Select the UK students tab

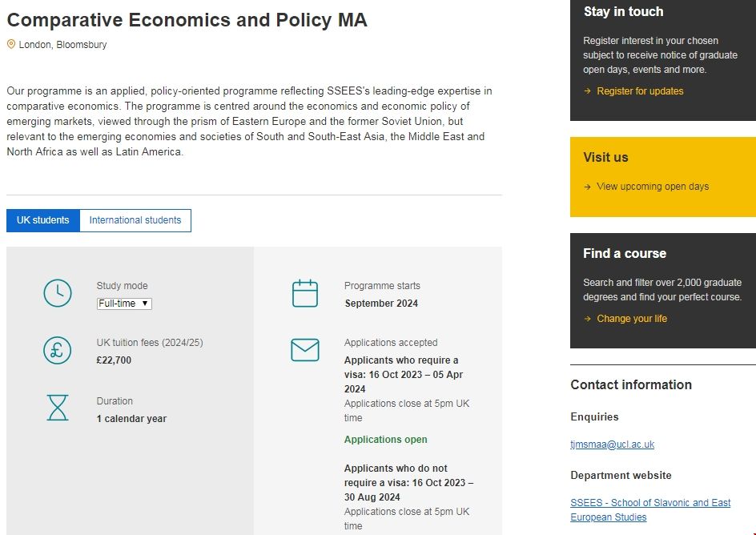tap(43, 220)
